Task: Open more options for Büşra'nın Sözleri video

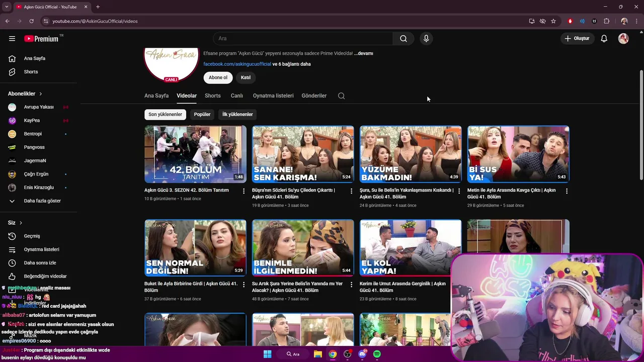Action: 351,191
